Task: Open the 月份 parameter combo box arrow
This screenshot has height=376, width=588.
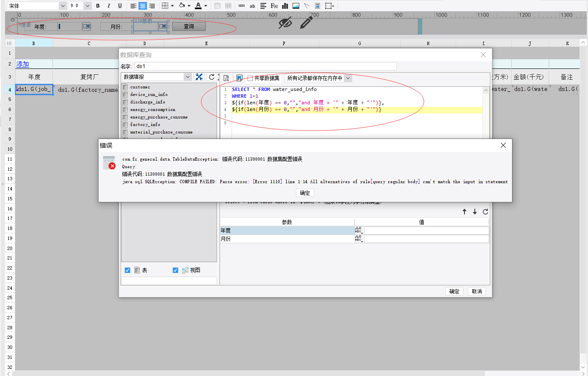Action: click(163, 26)
